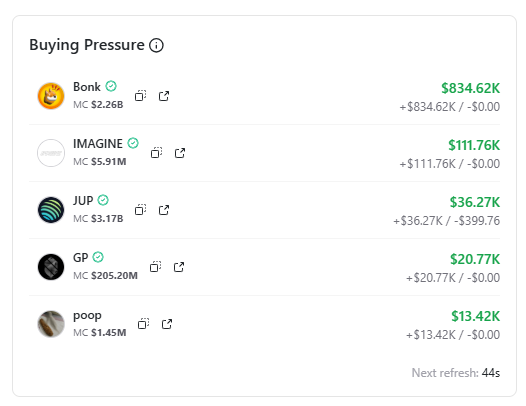Image resolution: width=526 pixels, height=406 pixels.
Task: Open Bonk in external link
Action: 164,96
